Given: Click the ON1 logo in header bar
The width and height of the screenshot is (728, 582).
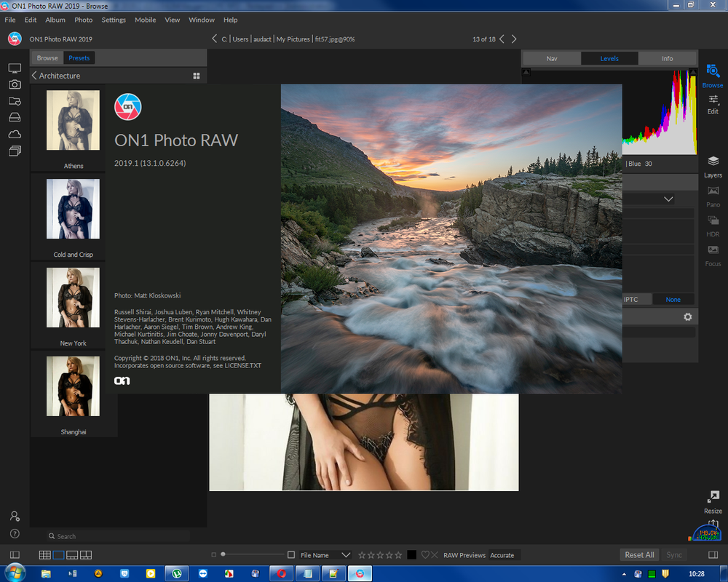Looking at the screenshot, I should (x=15, y=39).
